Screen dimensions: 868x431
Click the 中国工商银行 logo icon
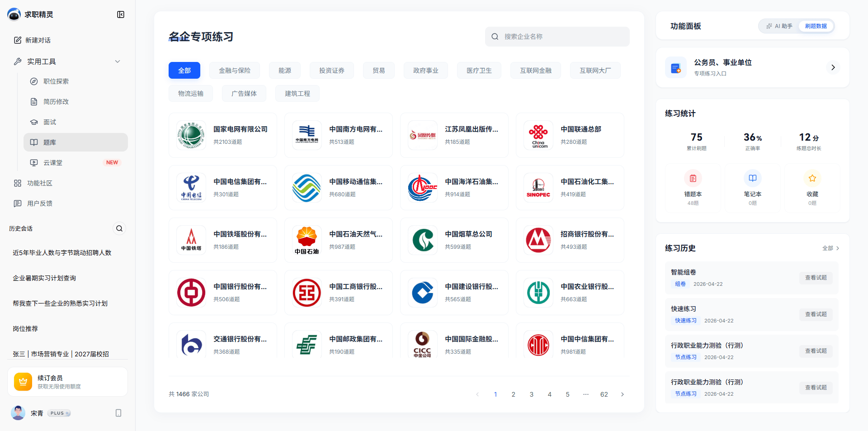[x=307, y=293]
